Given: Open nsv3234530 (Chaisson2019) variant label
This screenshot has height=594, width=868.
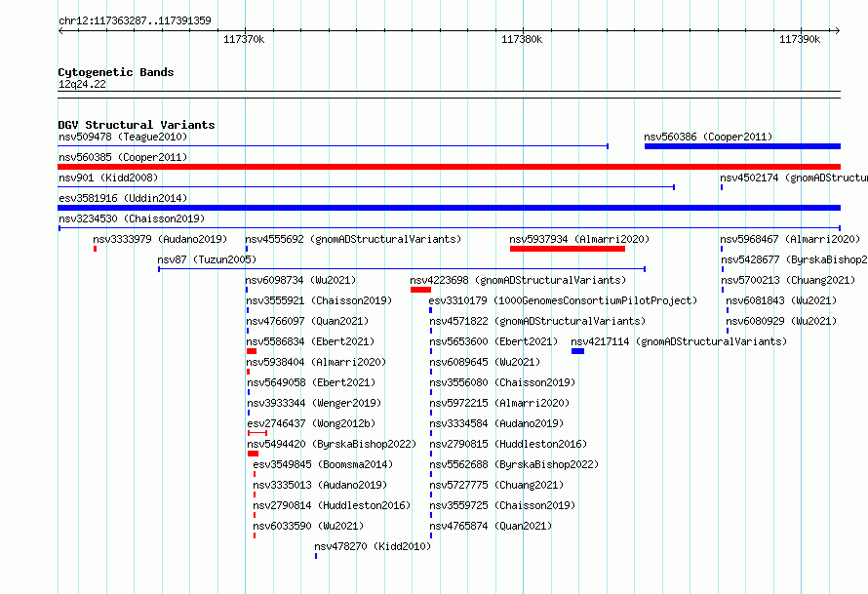Looking at the screenshot, I should point(132,218).
